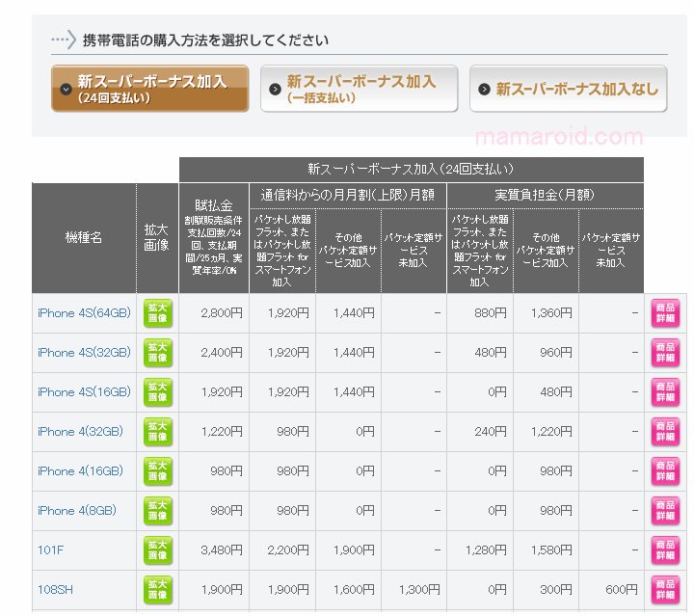The image size is (694, 616).
Task: Open the iPhone 4(8GB) model link
Action: coord(77,511)
